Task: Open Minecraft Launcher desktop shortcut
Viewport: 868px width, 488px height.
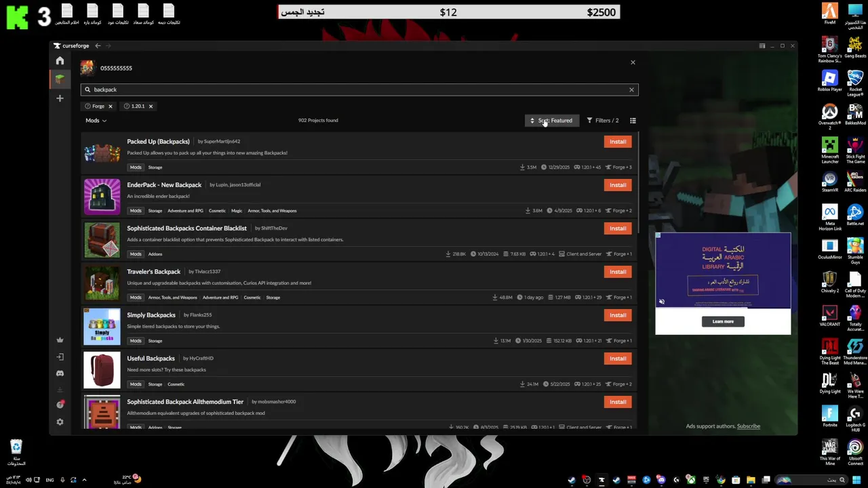Action: [x=830, y=150]
